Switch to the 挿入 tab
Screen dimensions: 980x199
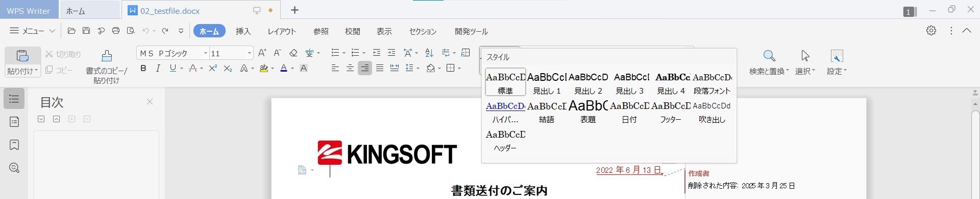coord(243,31)
